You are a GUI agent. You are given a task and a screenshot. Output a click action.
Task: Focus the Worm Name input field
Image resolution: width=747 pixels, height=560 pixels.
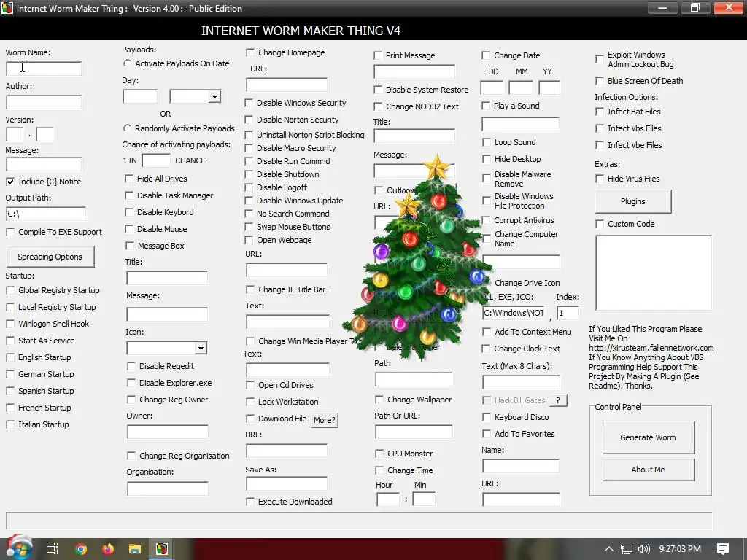point(44,69)
